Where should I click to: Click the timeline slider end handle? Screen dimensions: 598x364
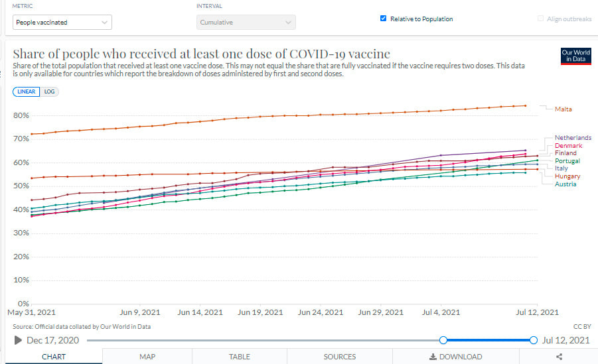533,340
